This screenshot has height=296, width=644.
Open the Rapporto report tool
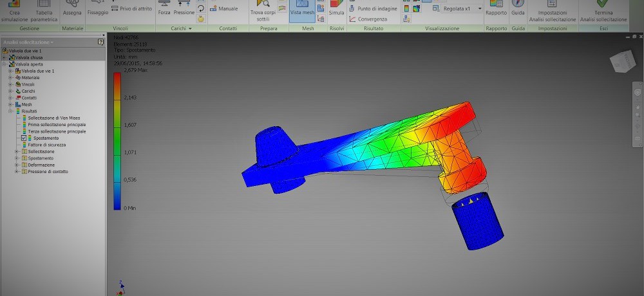pyautogui.click(x=496, y=5)
